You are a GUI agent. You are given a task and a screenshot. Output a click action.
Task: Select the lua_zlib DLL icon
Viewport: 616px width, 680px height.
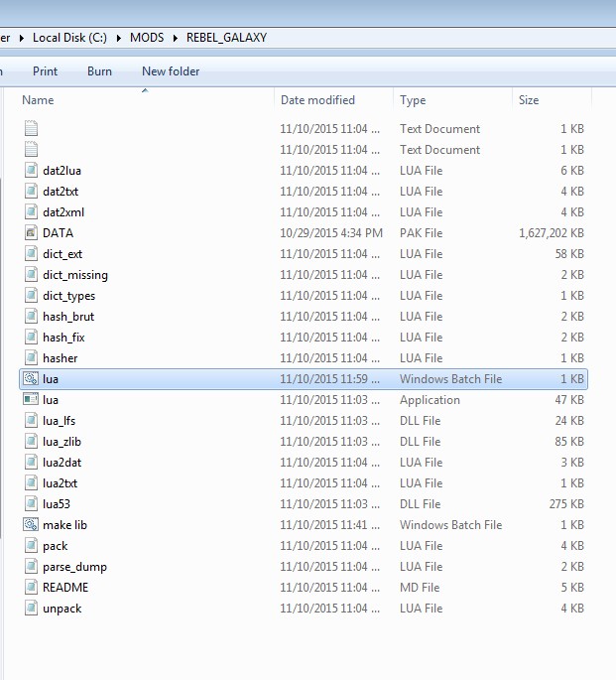click(31, 441)
